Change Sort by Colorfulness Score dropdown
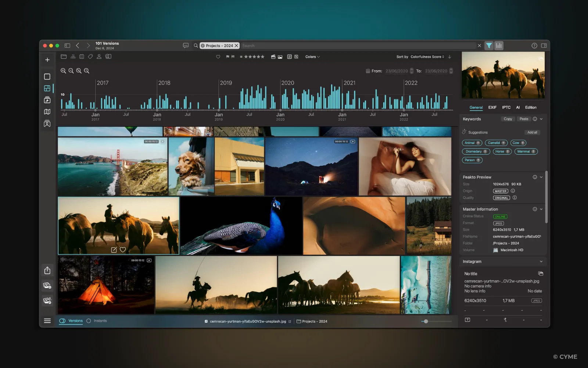588x368 pixels. (427, 57)
